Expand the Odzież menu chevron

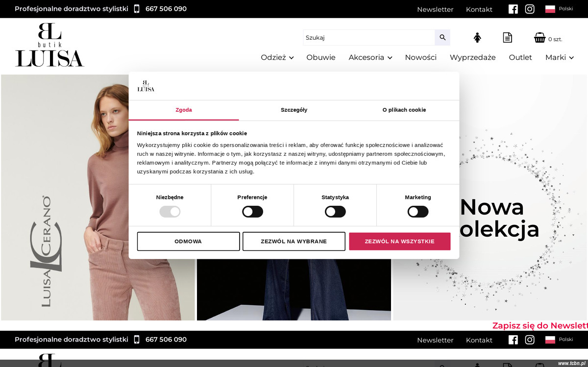tap(291, 58)
